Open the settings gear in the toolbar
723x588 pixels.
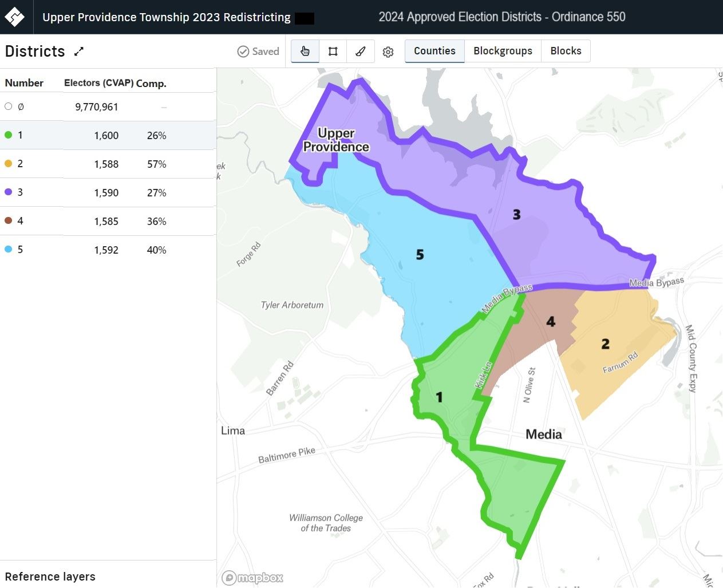pyautogui.click(x=388, y=52)
